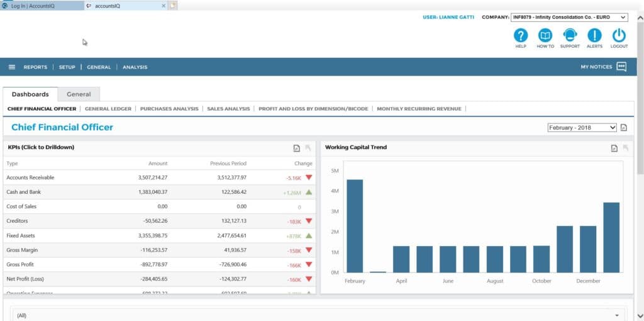Click the tallest late-year bar right of December
This screenshot has width=644, height=321.
point(611,237)
